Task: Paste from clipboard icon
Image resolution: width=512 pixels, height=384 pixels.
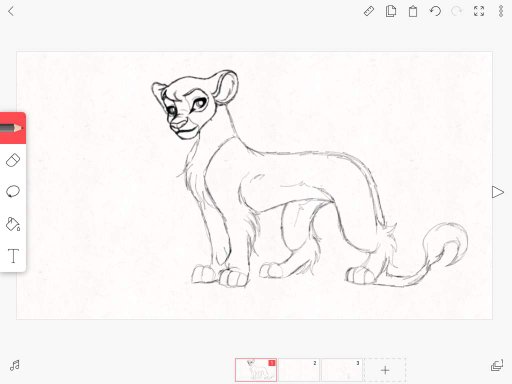Action: [x=413, y=11]
